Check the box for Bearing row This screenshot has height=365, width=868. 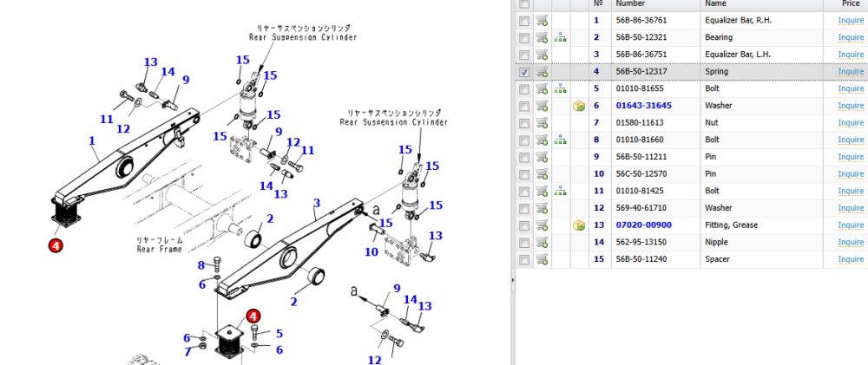tap(524, 39)
